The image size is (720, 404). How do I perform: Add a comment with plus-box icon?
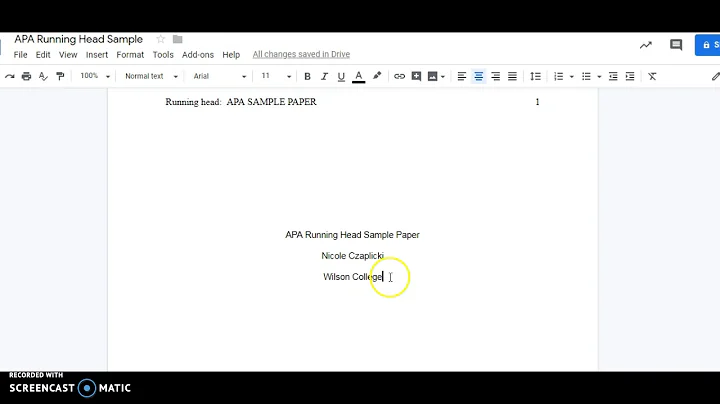[416, 76]
